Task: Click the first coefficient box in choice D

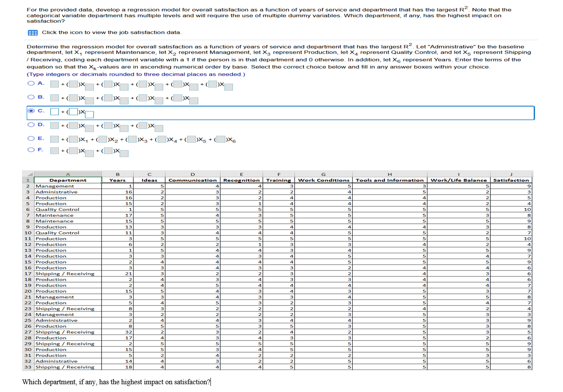Action: point(73,125)
